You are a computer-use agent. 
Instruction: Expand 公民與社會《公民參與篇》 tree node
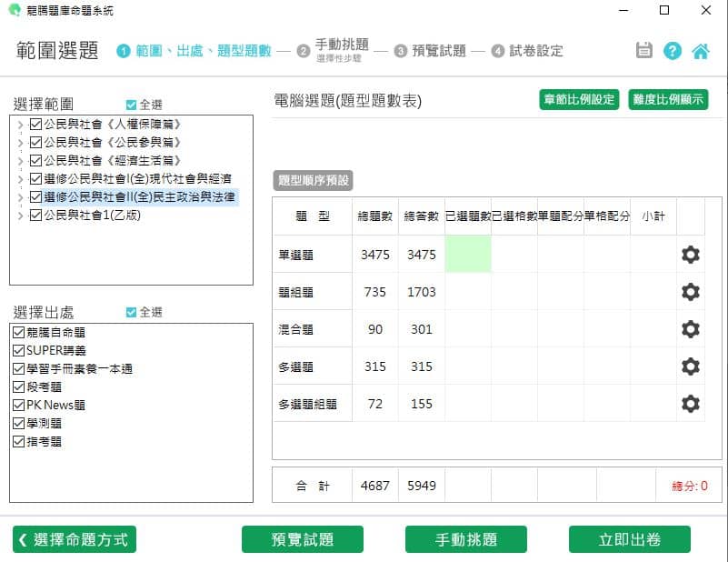pyautogui.click(x=20, y=143)
